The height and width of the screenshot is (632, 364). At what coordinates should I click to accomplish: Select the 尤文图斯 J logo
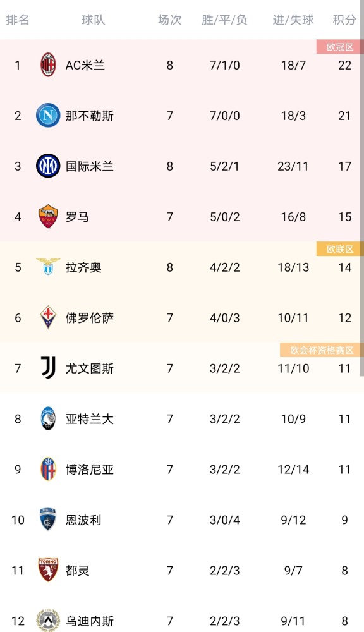[48, 368]
